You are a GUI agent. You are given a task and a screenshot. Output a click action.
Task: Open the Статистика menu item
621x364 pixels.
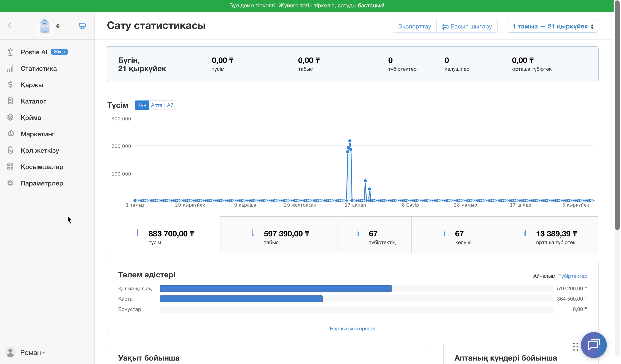pos(39,69)
